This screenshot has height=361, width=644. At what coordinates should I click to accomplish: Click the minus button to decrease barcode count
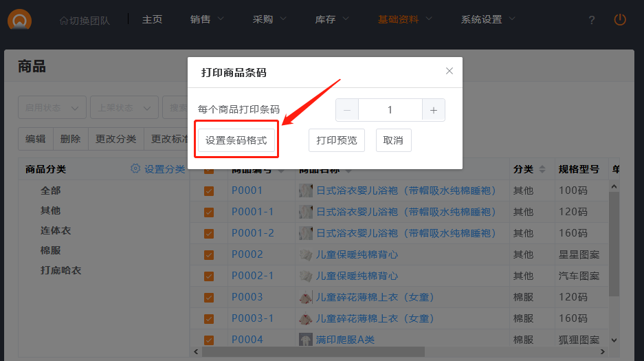tap(347, 110)
